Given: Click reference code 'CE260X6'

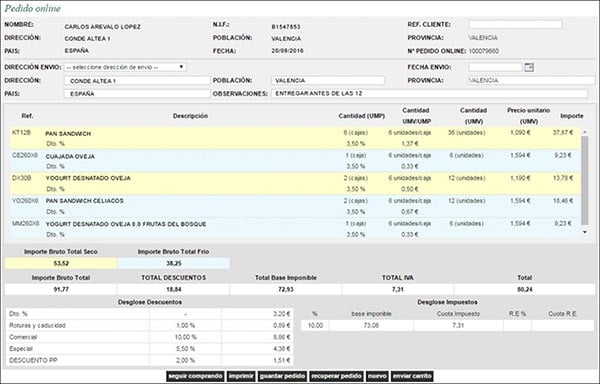Looking at the screenshot, I should coord(25,155).
